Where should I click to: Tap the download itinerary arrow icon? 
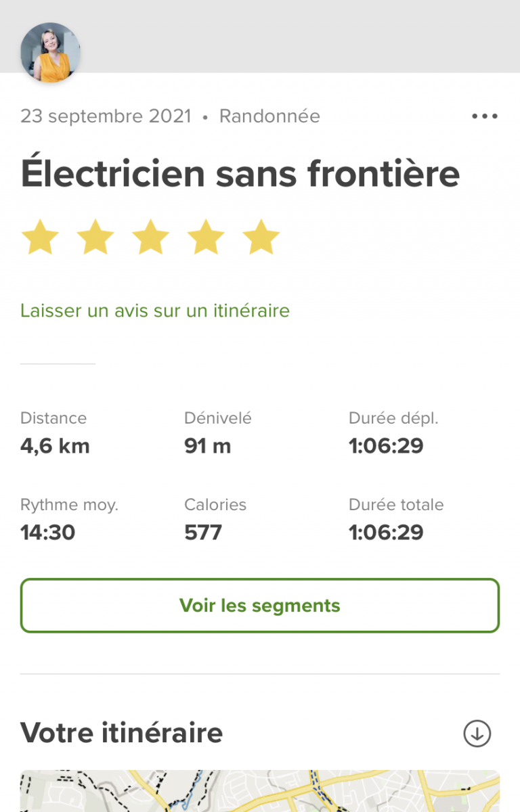(x=477, y=734)
